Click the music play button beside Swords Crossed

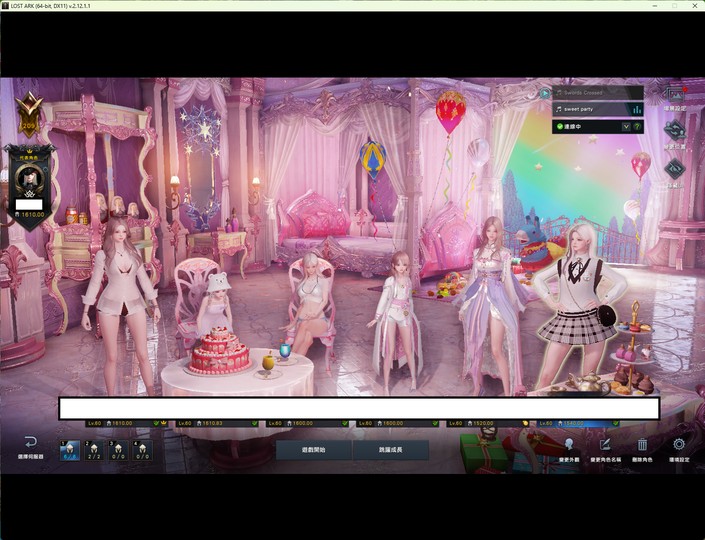(544, 93)
